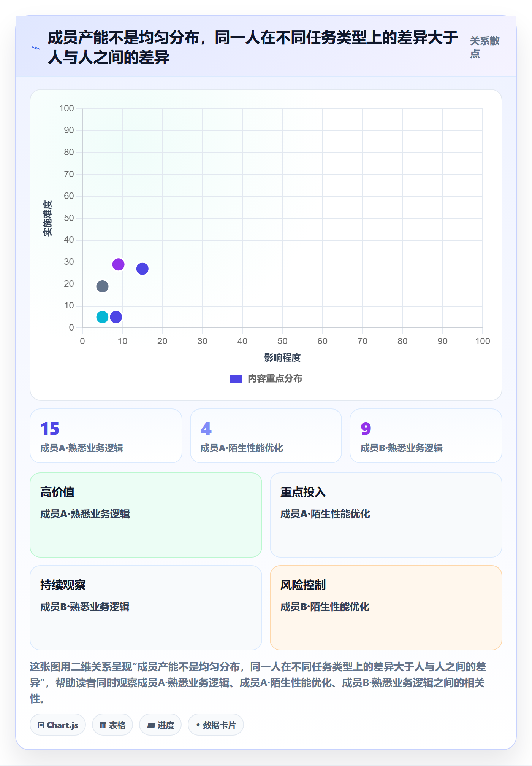This screenshot has height=766, width=532.
Task: Toggle the 内容重点分布 legend color box
Action: pyautogui.click(x=236, y=379)
